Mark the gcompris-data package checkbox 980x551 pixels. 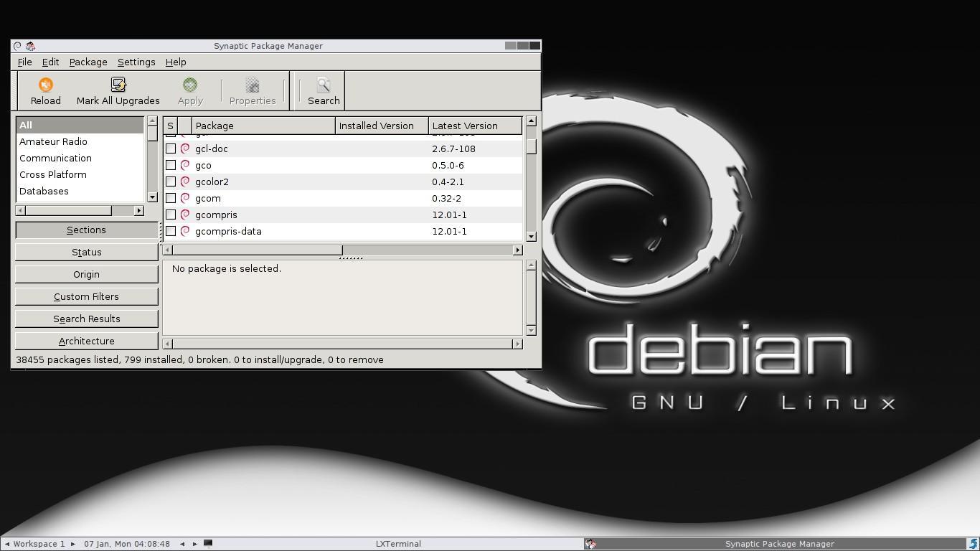point(171,231)
